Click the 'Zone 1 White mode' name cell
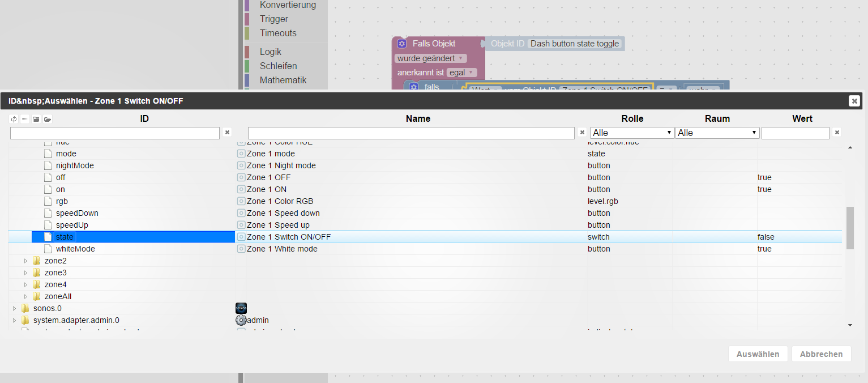Image resolution: width=868 pixels, height=383 pixels. coord(282,249)
